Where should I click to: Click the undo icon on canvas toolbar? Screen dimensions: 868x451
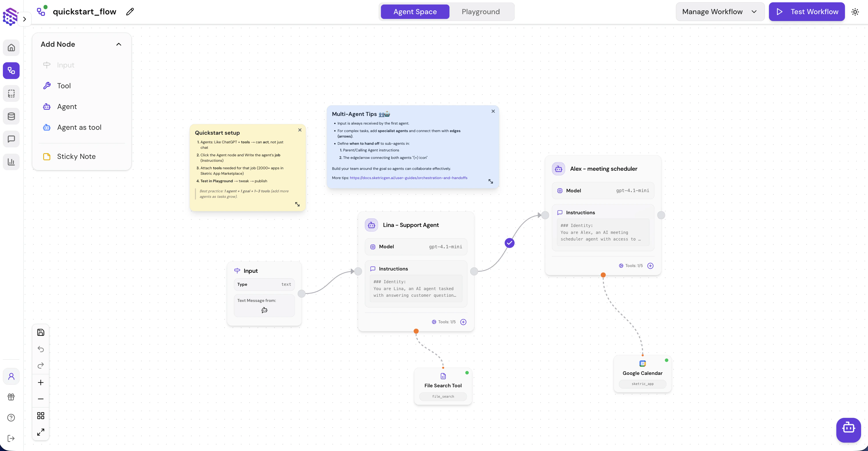click(40, 349)
